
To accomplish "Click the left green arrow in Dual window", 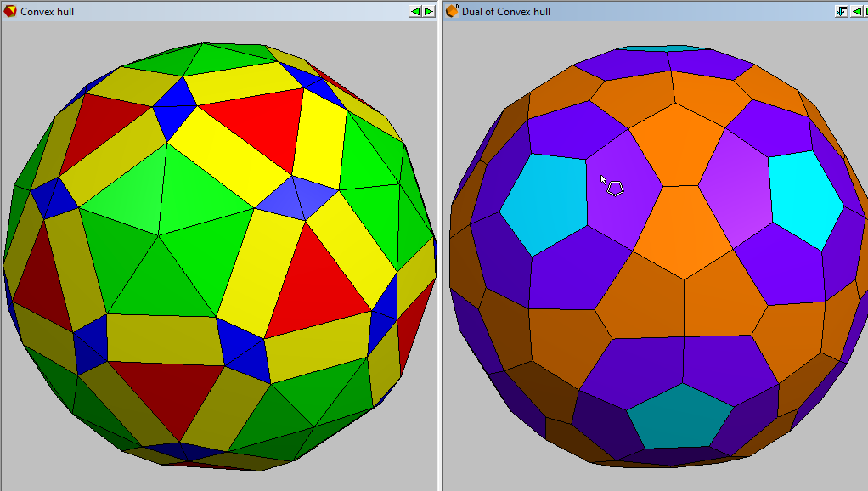I will click(x=856, y=11).
